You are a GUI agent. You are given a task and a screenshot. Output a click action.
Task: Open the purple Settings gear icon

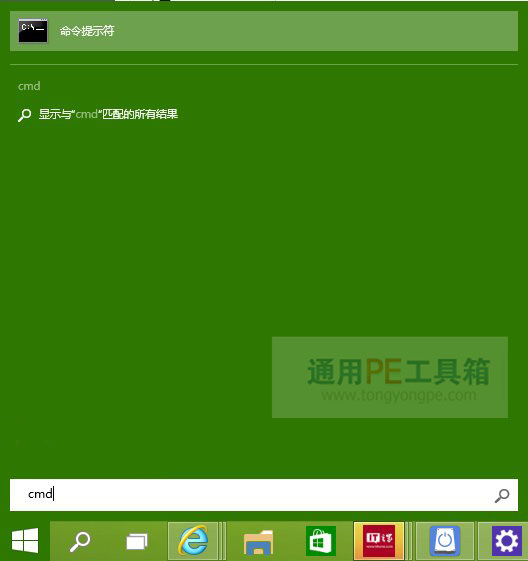click(506, 541)
